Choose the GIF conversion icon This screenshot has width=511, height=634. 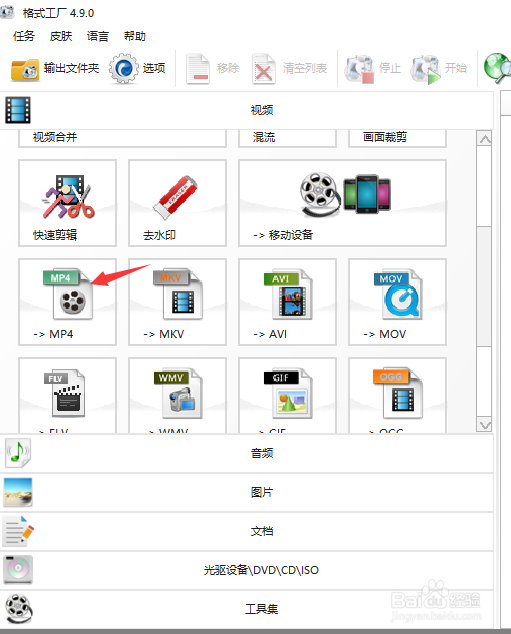[x=287, y=395]
